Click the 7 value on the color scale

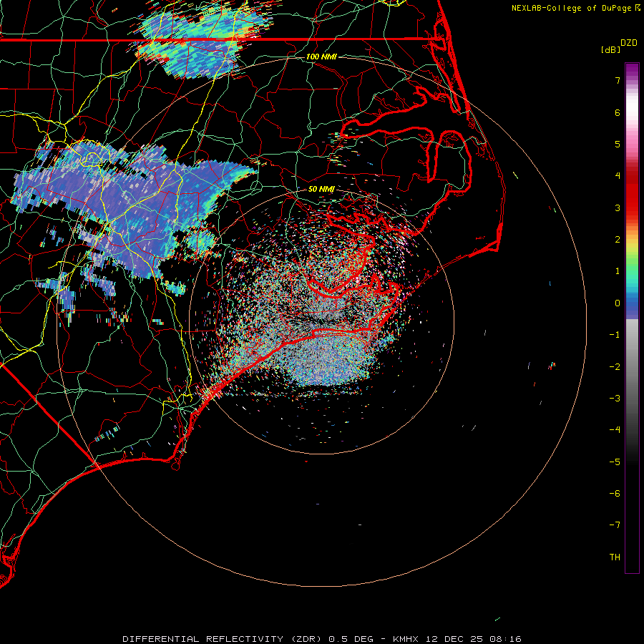click(618, 80)
